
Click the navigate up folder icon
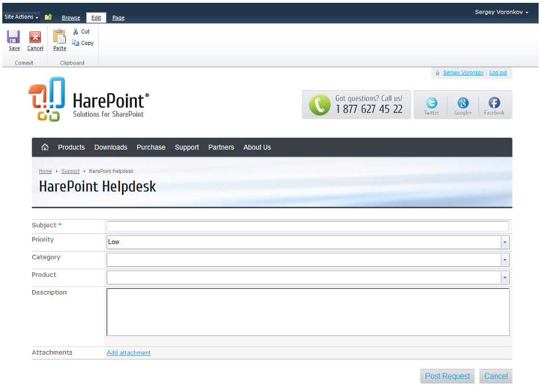click(48, 16)
